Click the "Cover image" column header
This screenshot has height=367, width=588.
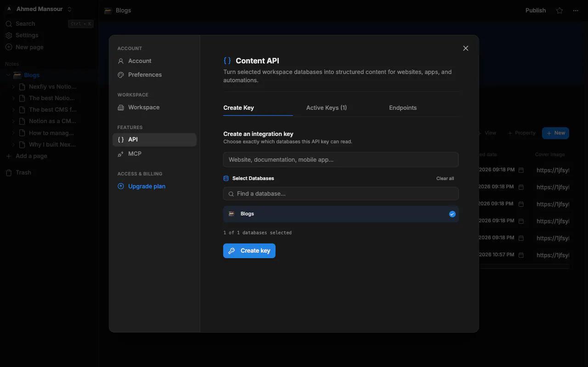click(x=550, y=155)
